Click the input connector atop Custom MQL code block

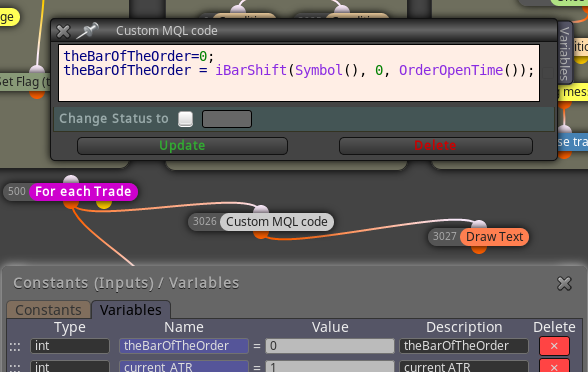[261, 209]
